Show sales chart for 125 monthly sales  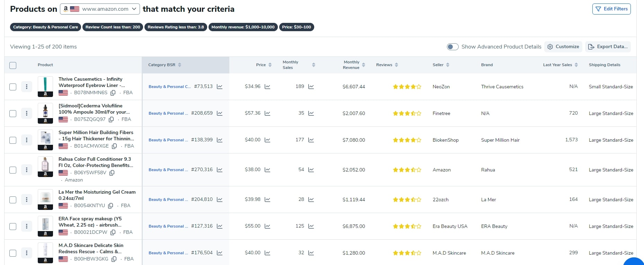point(311,226)
